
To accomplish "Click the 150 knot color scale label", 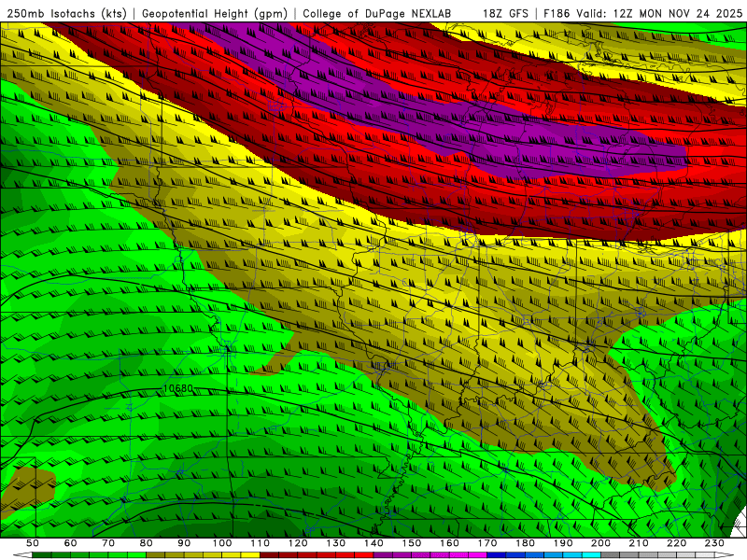I will coord(412,543).
